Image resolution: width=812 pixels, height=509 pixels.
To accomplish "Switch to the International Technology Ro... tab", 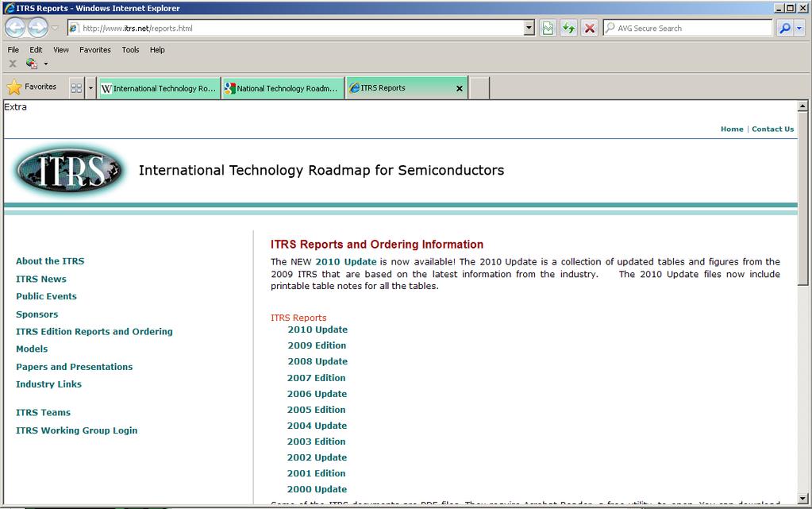I will (160, 88).
